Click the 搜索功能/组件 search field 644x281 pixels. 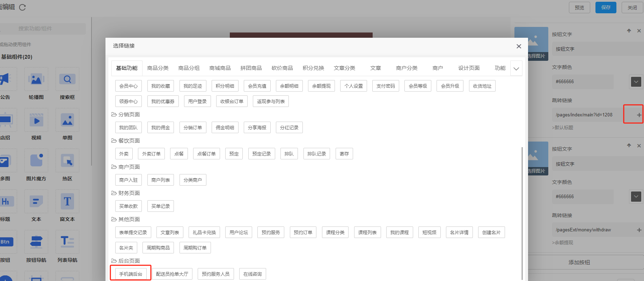point(42,29)
